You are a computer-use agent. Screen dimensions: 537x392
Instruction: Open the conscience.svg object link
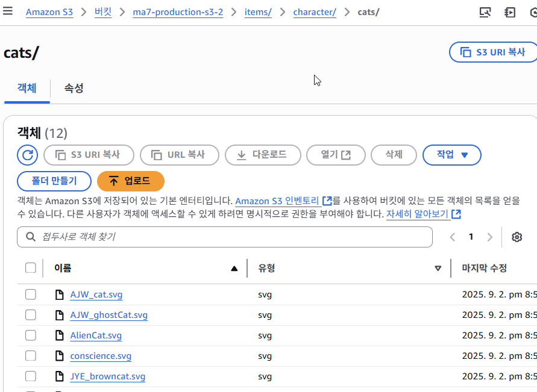(101, 356)
